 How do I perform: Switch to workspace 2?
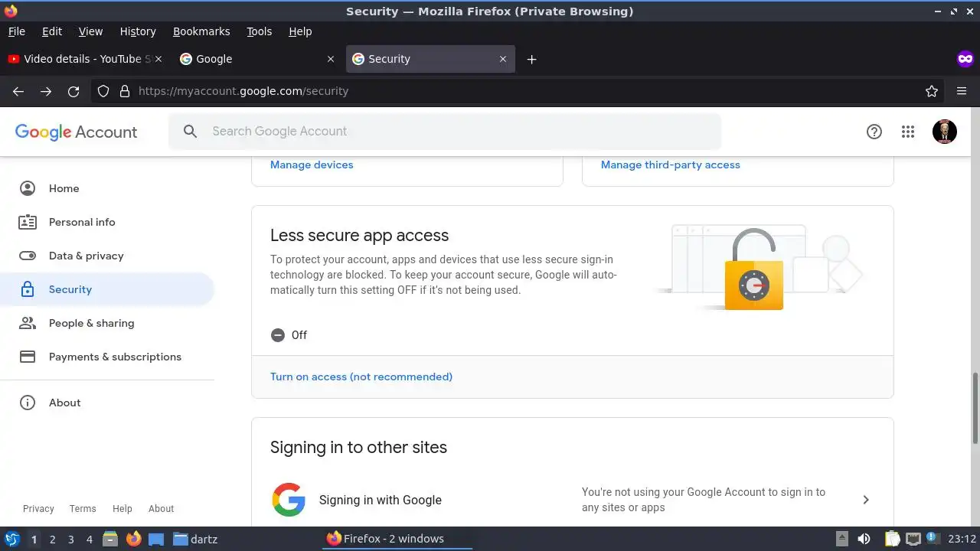pyautogui.click(x=52, y=539)
